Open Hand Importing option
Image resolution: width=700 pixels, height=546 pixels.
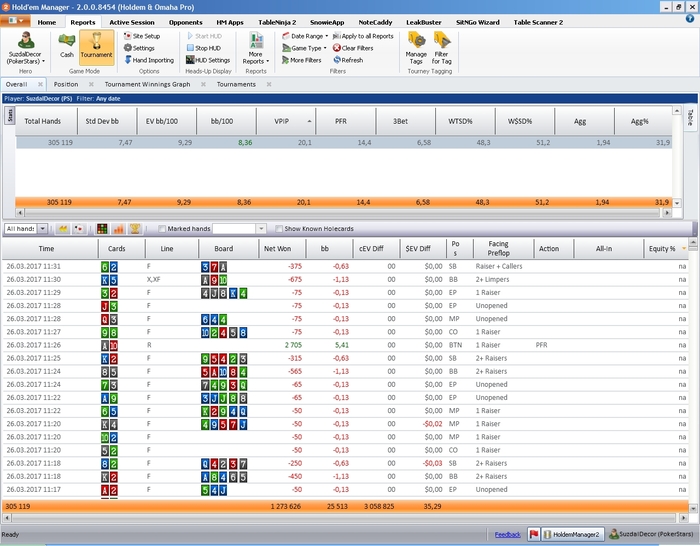(x=149, y=60)
